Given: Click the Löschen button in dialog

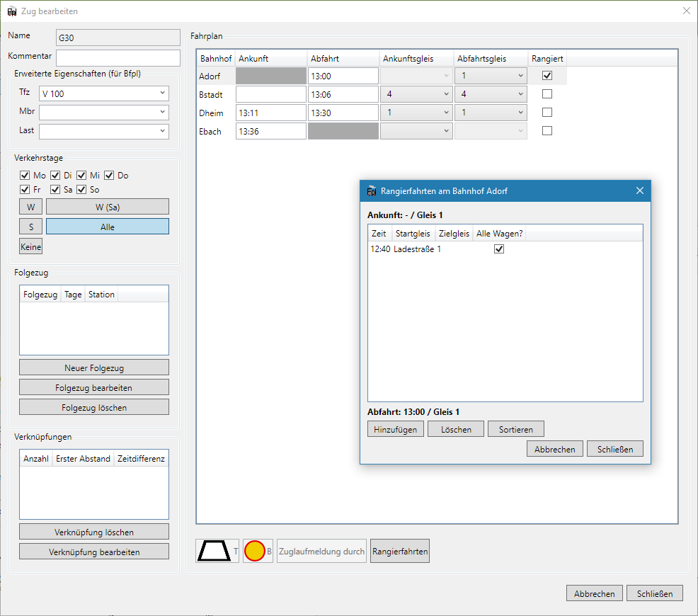Looking at the screenshot, I should (x=456, y=429).
